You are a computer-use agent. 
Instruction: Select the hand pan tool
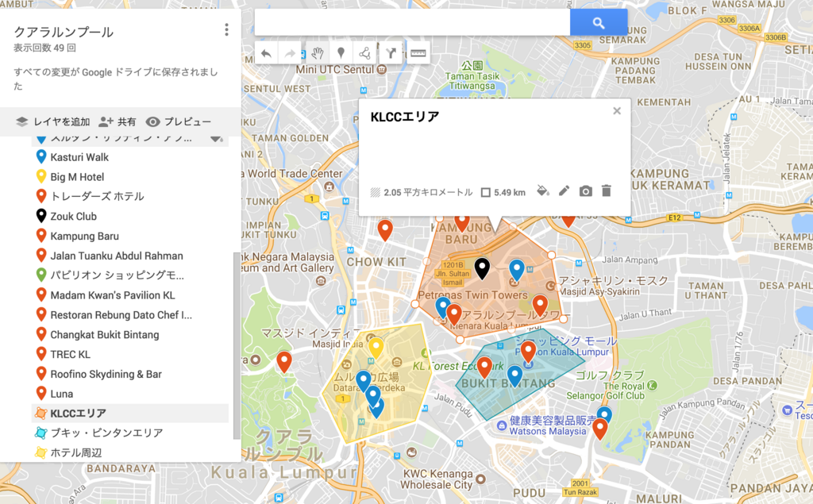coord(318,53)
